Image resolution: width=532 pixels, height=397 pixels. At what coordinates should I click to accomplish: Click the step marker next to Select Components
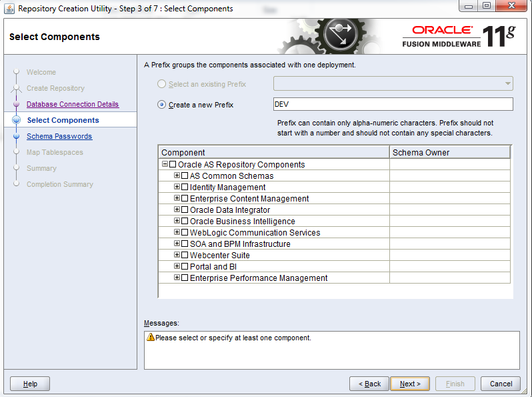pyautogui.click(x=16, y=120)
